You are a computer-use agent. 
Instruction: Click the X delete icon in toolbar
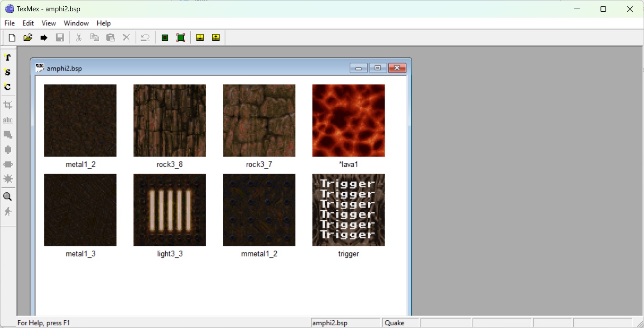126,38
